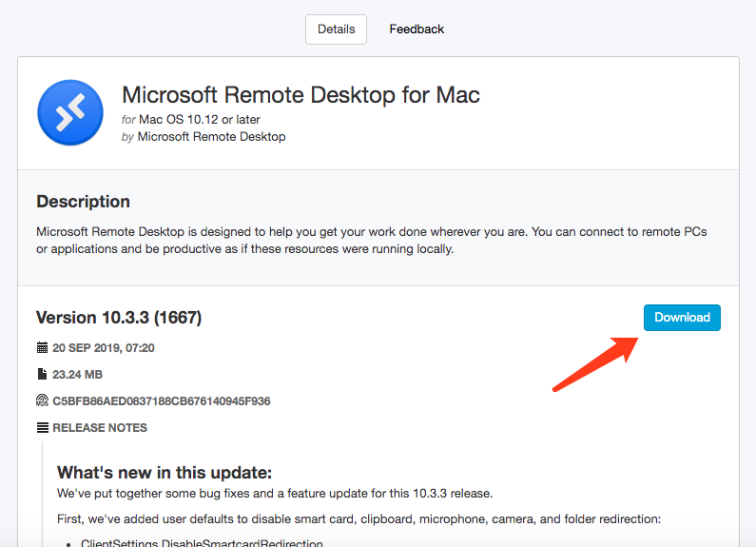This screenshot has width=756, height=547.
Task: Click 'Version 10.3.3 (1667)' heading
Action: pos(119,318)
